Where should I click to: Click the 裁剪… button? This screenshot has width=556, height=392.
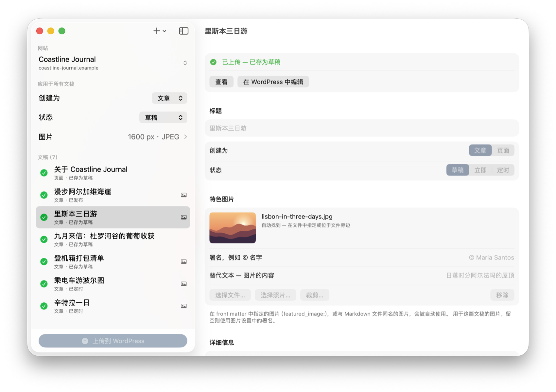click(x=315, y=295)
